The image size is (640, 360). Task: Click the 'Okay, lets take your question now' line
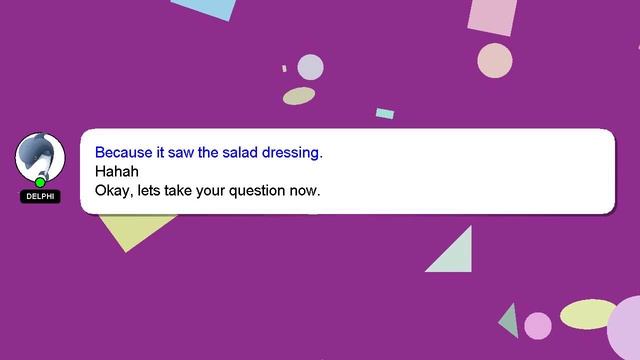point(207,191)
